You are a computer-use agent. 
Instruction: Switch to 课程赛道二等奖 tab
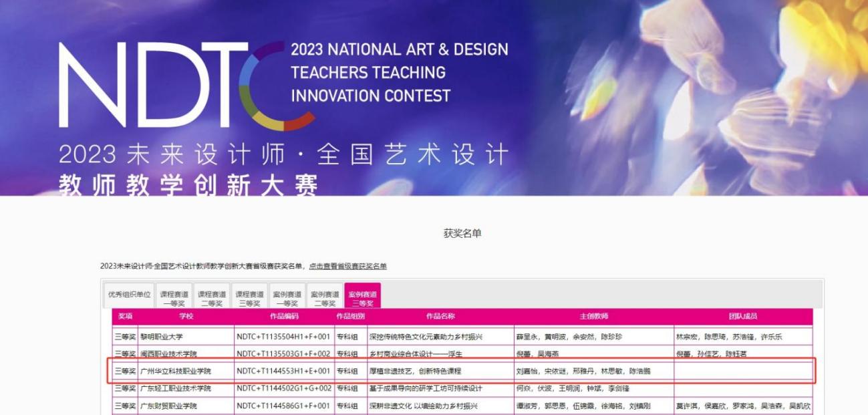coord(212,298)
